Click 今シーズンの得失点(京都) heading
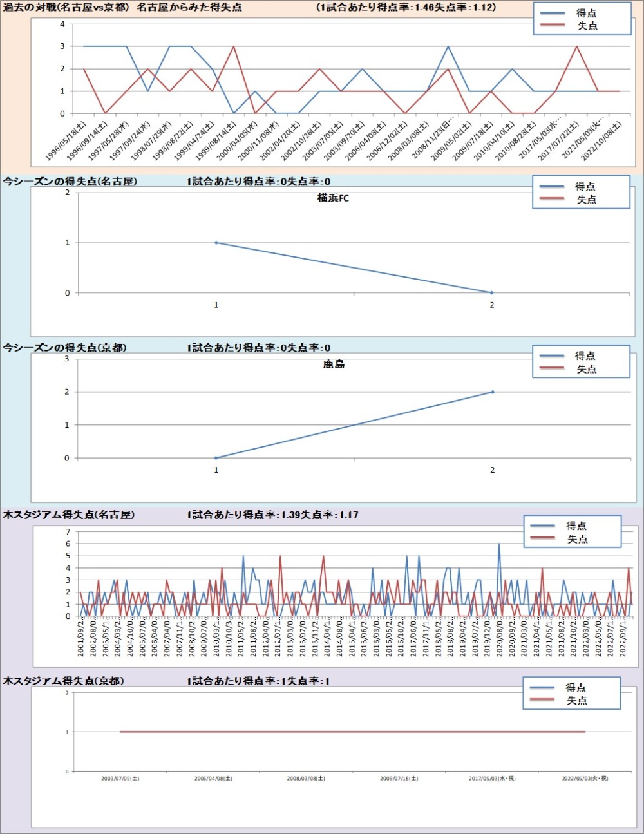This screenshot has width=644, height=834. coord(64,348)
